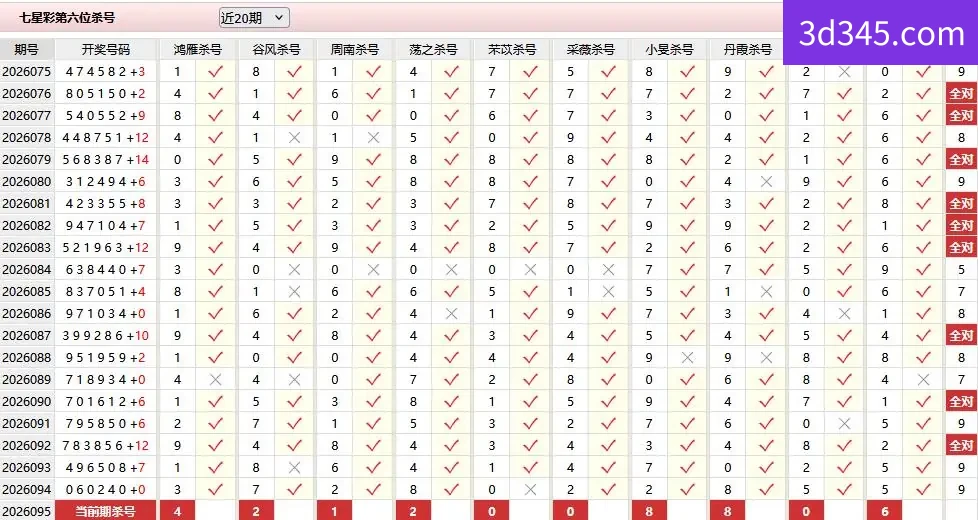Viewport: 978px width, 520px height.
Task: Click the 开奖号码 column header
Action: [105, 49]
